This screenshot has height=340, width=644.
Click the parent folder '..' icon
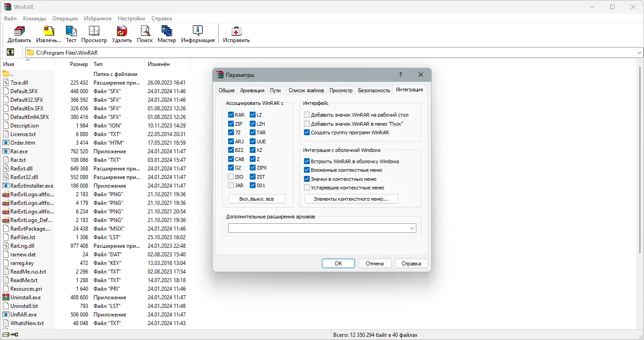click(6, 74)
